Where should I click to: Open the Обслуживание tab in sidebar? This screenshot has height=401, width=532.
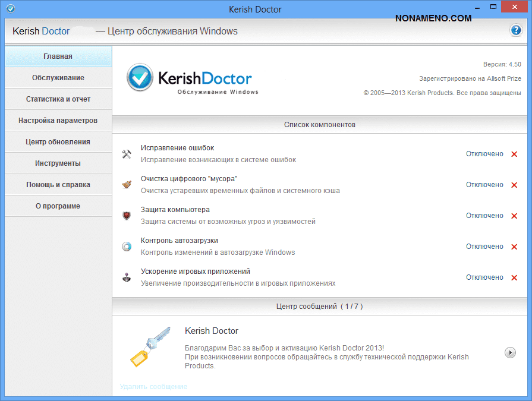(58, 78)
